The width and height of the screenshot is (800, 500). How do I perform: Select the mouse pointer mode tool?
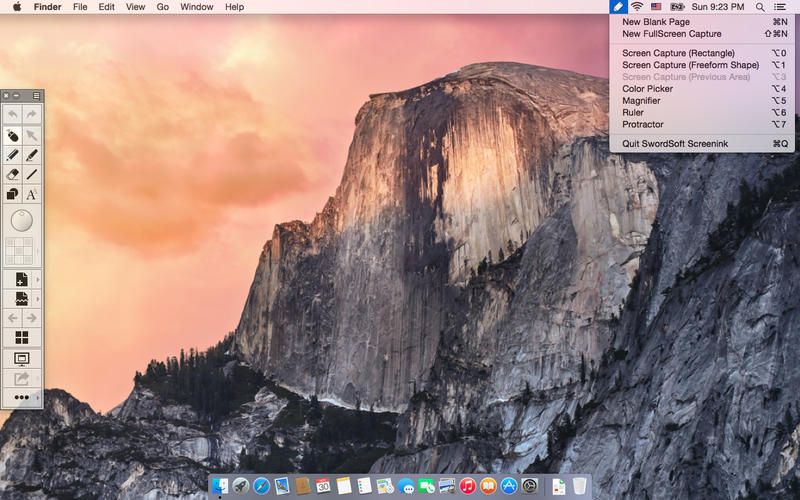pyautogui.click(x=12, y=135)
